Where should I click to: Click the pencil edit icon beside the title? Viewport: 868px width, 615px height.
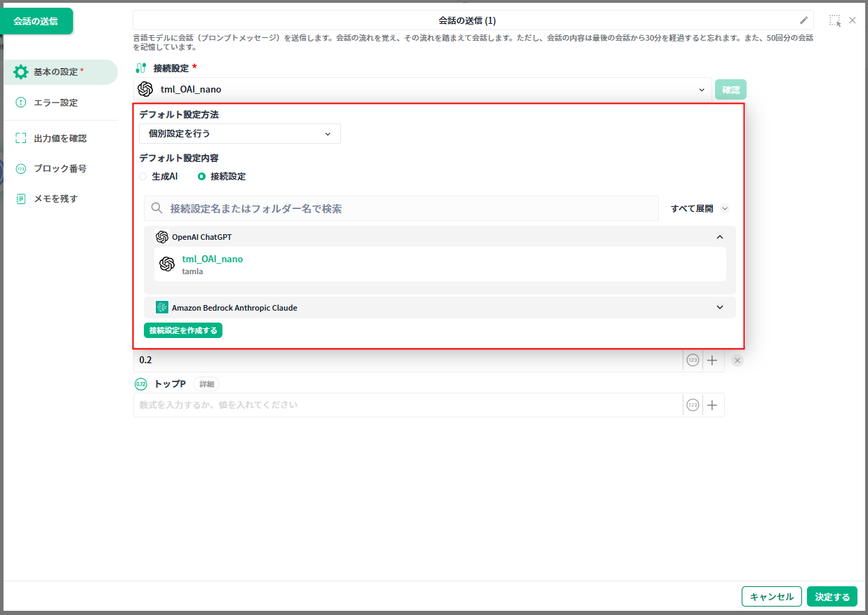click(803, 20)
